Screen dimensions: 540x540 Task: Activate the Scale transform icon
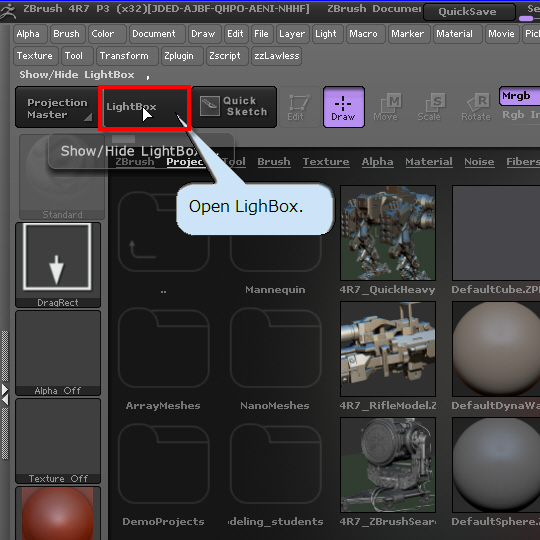429,107
